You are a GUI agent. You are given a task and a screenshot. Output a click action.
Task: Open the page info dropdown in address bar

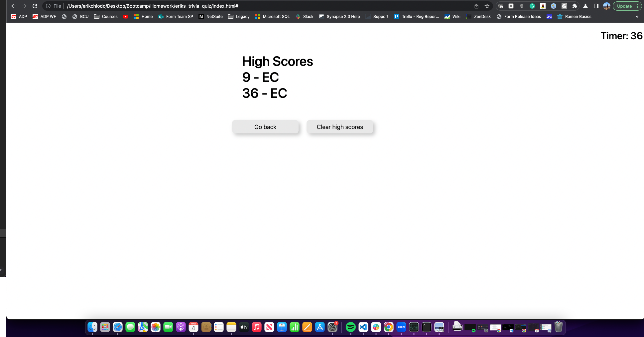[49, 6]
